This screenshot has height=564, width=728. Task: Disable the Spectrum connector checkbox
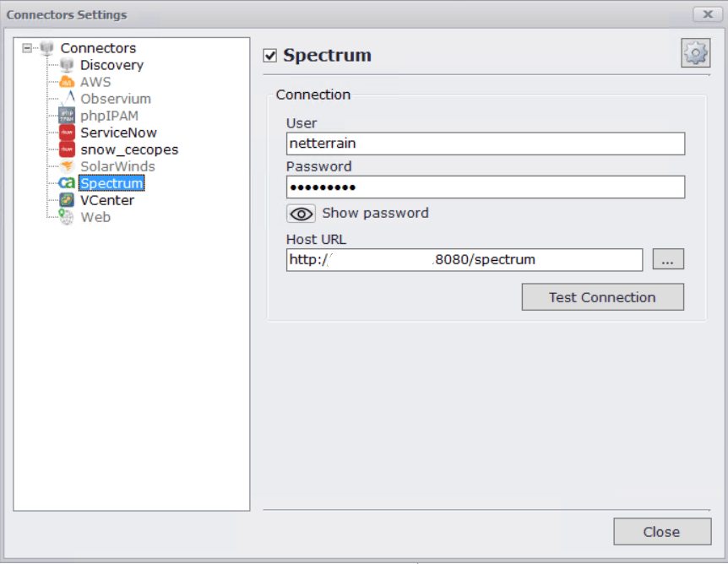[x=270, y=56]
